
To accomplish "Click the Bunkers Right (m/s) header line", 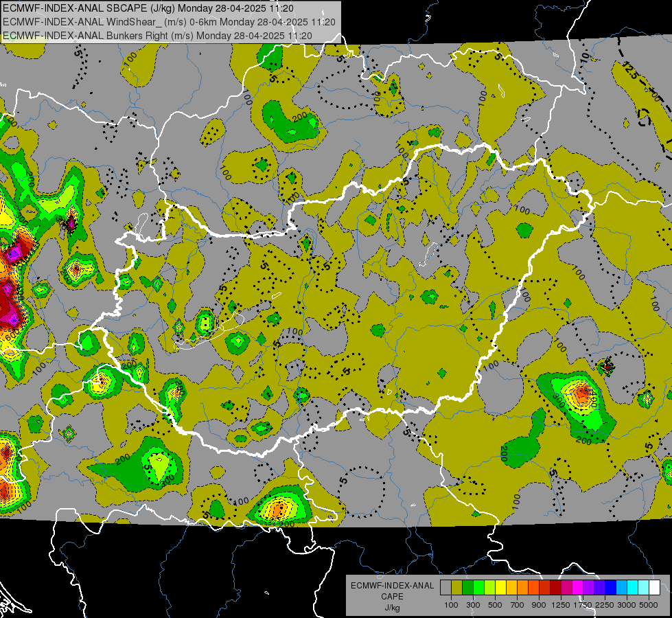I will [x=157, y=35].
